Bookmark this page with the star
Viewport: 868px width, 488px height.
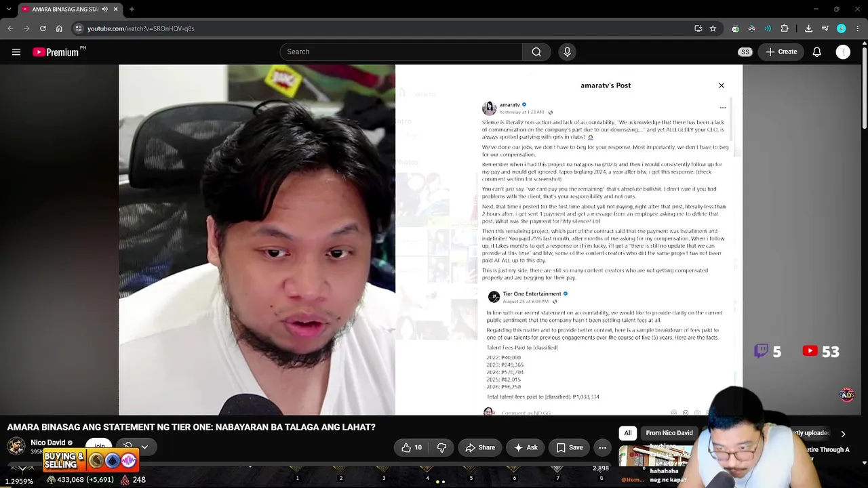tap(713, 28)
